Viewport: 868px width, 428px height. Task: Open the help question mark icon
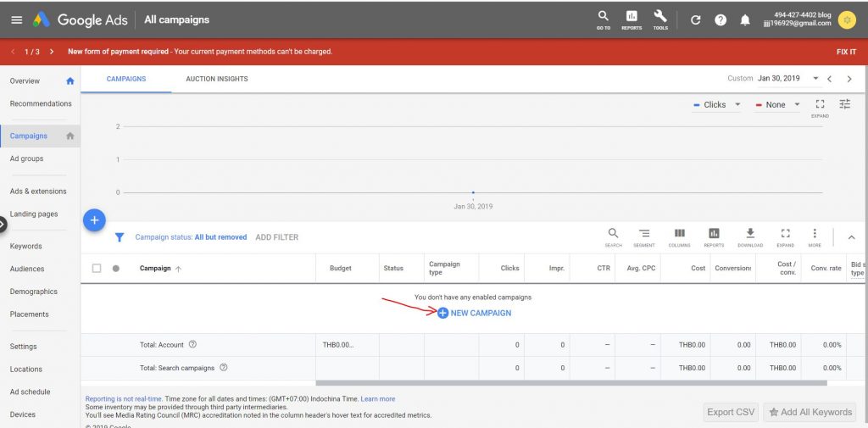coord(721,20)
